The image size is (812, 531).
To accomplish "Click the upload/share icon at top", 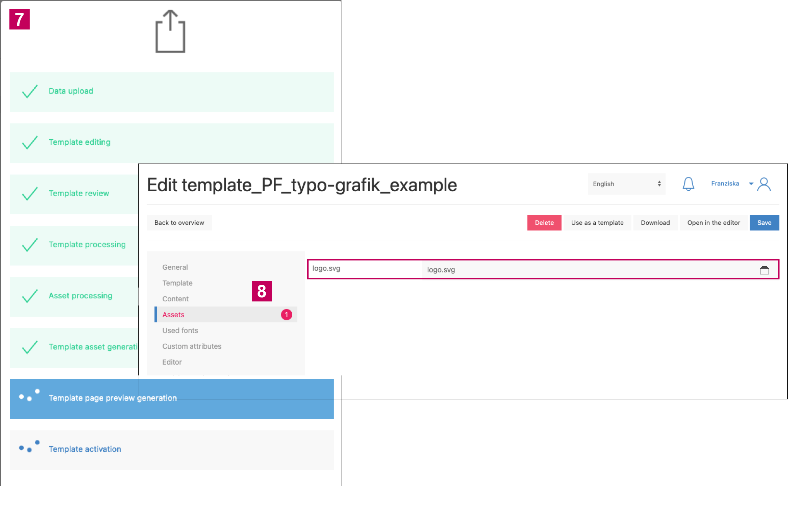I will pos(170,32).
